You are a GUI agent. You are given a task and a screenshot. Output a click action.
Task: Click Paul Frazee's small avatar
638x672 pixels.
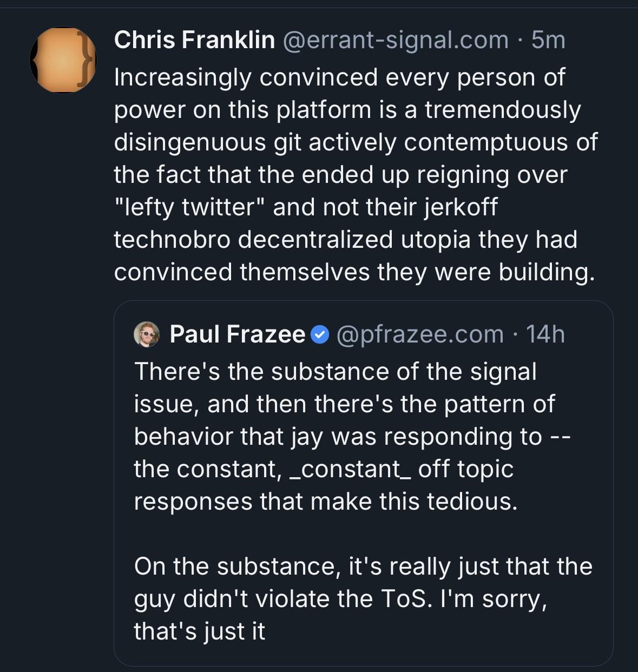click(147, 334)
